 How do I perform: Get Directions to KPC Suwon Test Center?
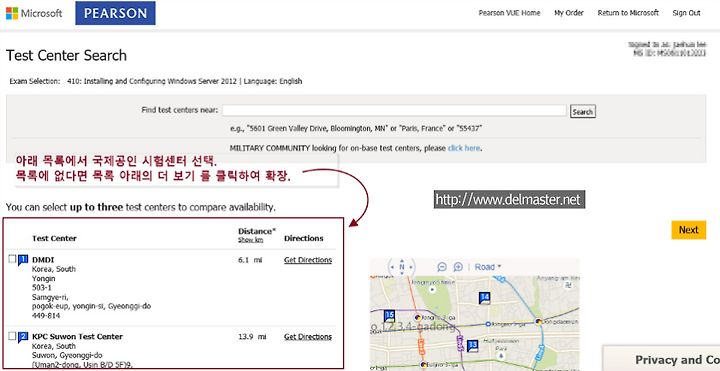(308, 337)
